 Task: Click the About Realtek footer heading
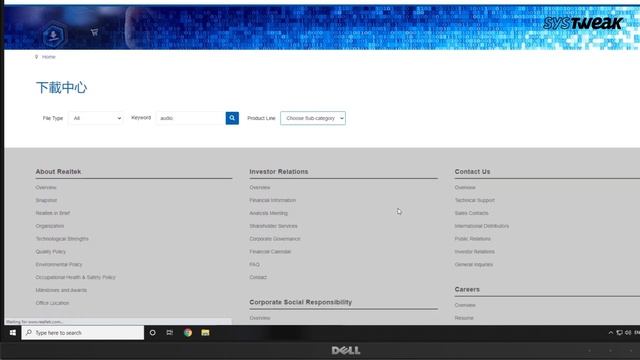pyautogui.click(x=58, y=172)
